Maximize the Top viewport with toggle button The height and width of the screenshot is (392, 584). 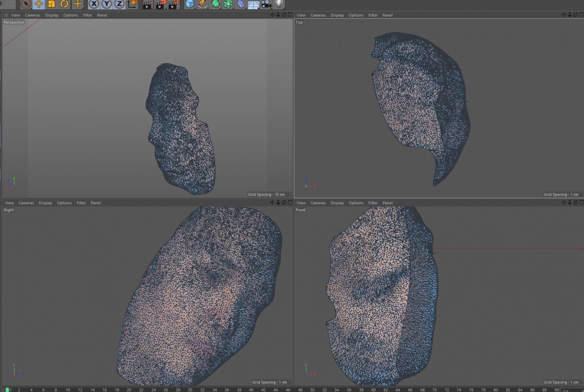click(580, 15)
